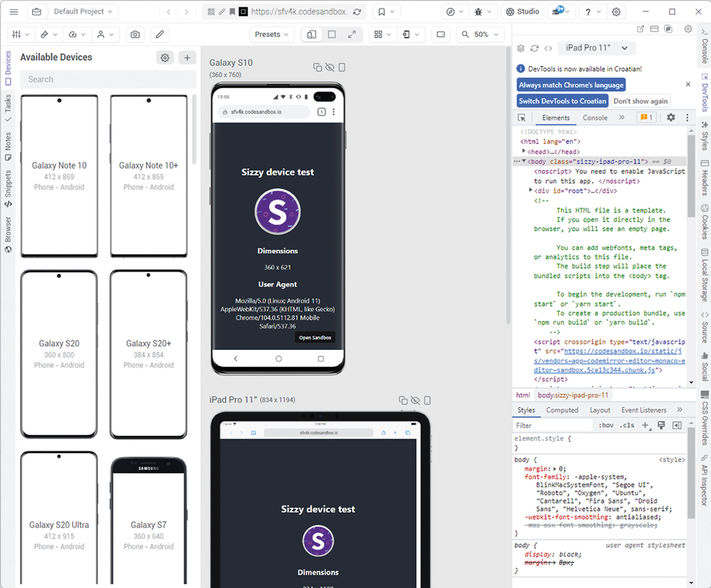Switch to the Console tab in DevTools
This screenshot has height=588, width=711.
pyautogui.click(x=595, y=118)
